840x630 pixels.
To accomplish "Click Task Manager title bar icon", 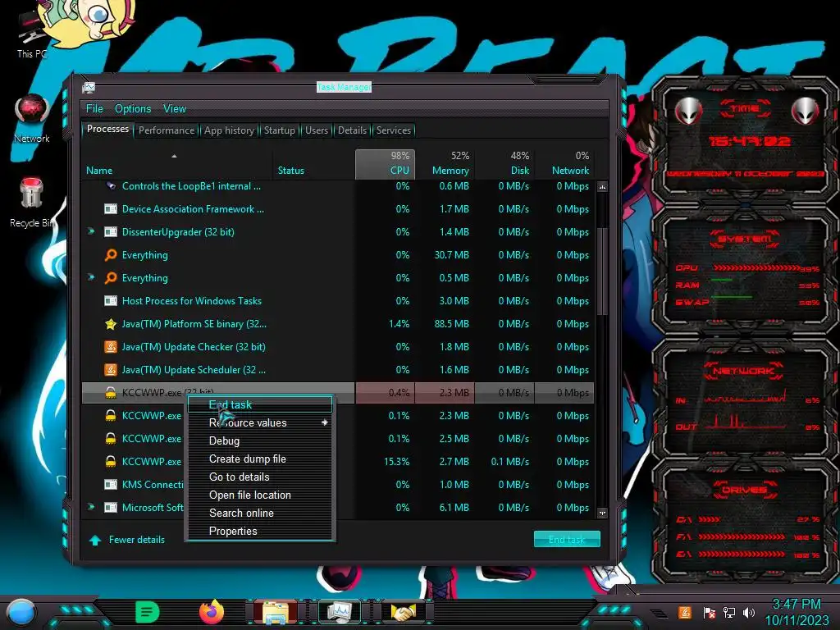I will click(x=89, y=87).
